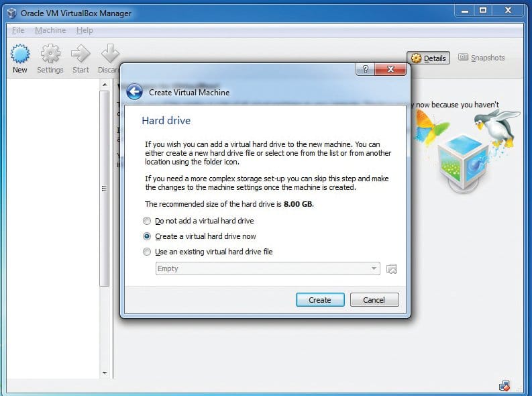Screen dimensions: 532x396
Task: Expand the Empty hard drive file dropdown
Action: pos(268,268)
